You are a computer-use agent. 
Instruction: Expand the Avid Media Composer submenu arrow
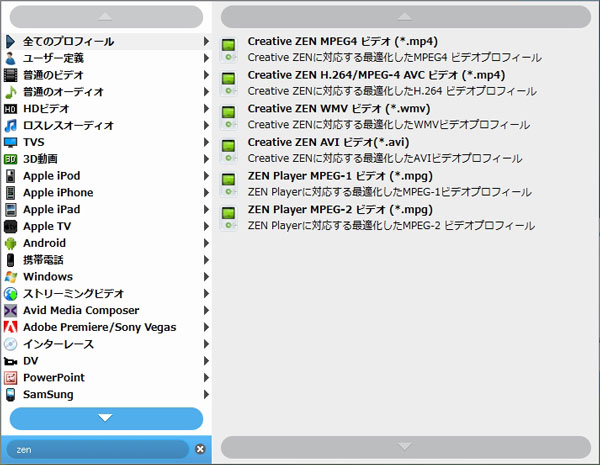click(206, 310)
